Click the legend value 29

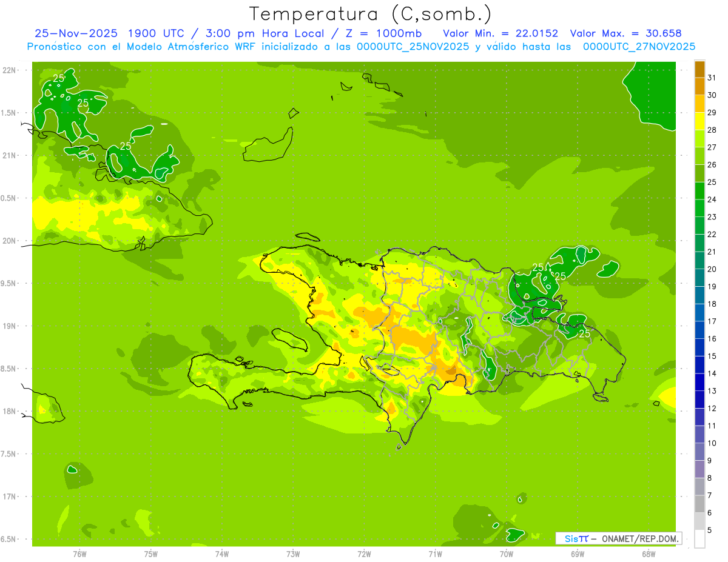pos(712,112)
